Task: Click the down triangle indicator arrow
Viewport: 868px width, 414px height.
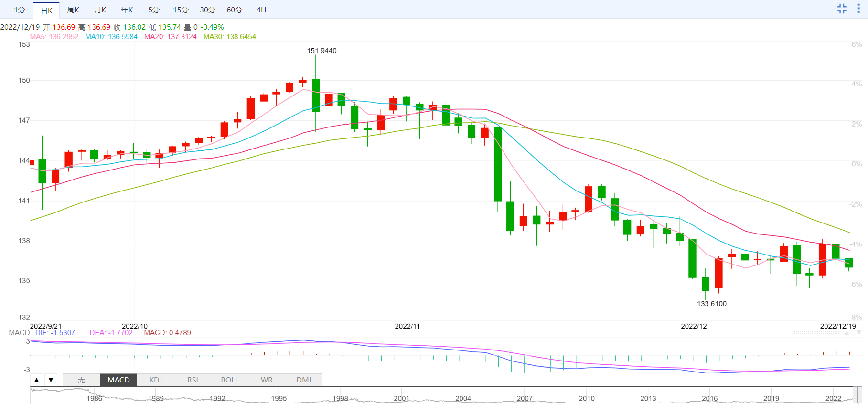Action: click(51, 380)
